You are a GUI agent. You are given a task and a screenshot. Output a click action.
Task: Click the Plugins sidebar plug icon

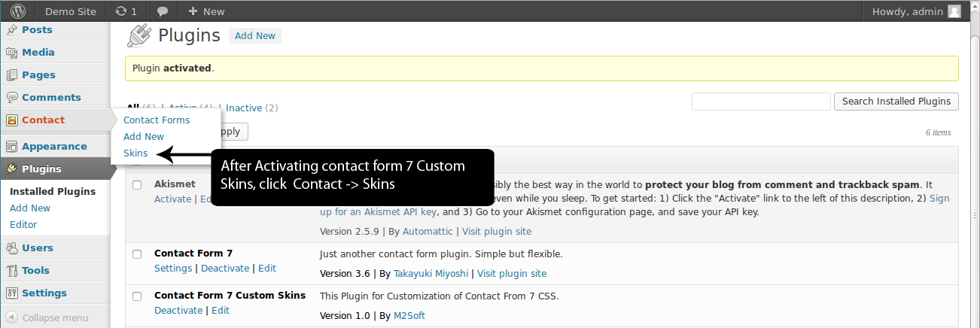tap(12, 169)
